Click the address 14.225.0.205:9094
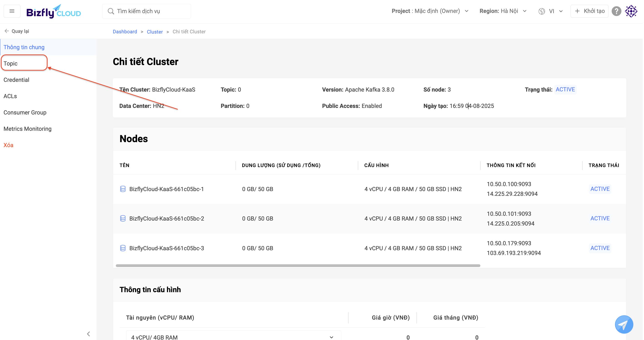Screen dimensions: 644x340 click(511, 223)
